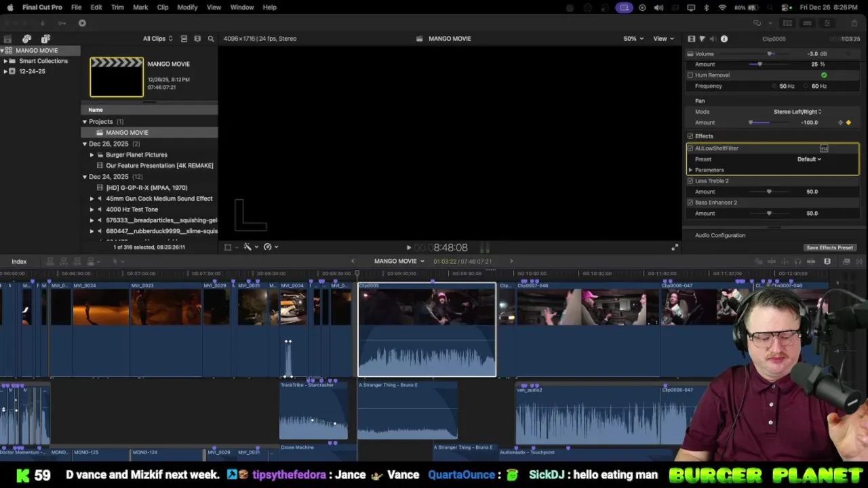The width and height of the screenshot is (868, 488).
Task: Go forward in timeline history arrow
Action: tap(511, 262)
